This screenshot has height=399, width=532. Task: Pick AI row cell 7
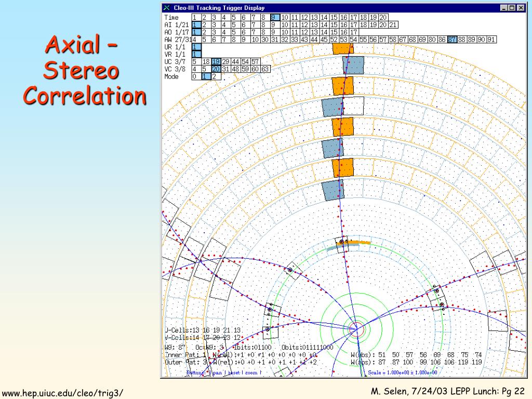pos(255,25)
